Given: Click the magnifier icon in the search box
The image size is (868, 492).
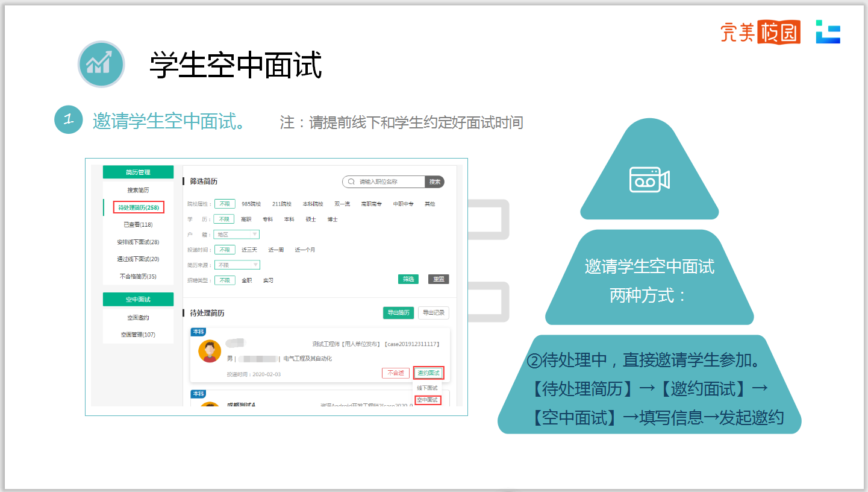Looking at the screenshot, I should point(351,181).
